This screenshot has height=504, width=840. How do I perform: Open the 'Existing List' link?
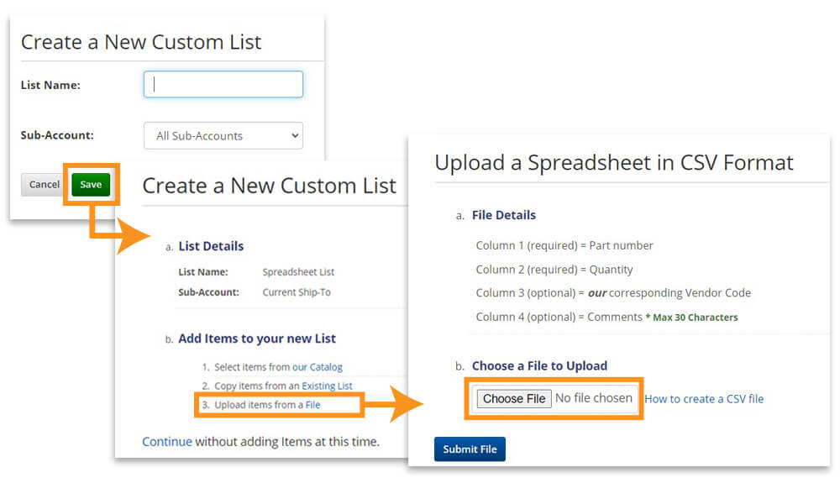[327, 386]
